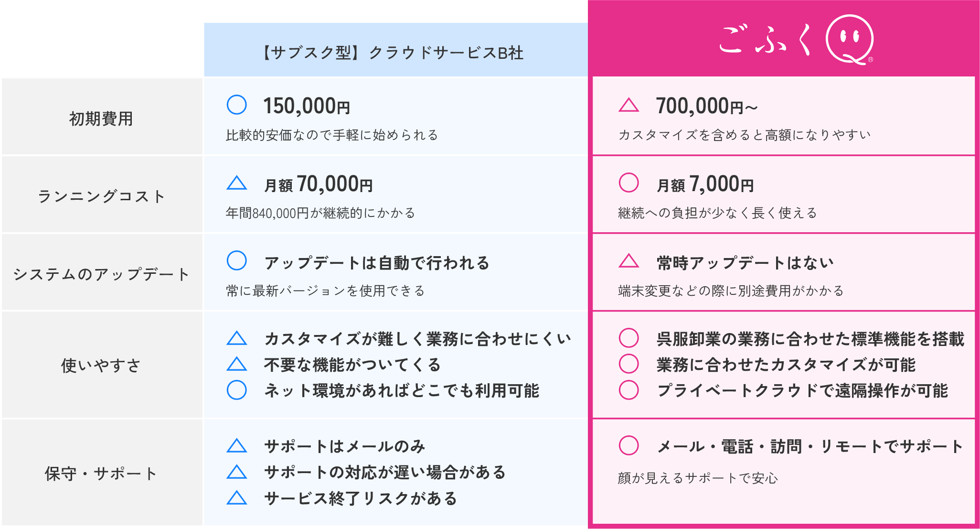Select the ランニングコスト row label

click(101, 196)
